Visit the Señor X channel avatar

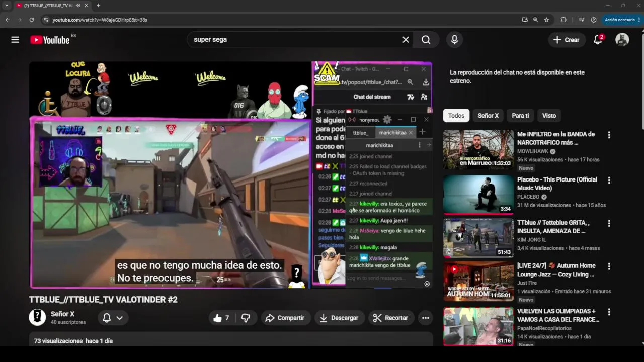point(37,317)
